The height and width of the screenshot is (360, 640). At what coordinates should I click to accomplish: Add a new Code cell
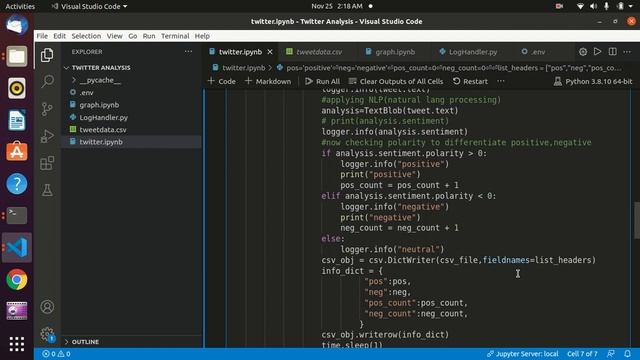[x=222, y=81]
